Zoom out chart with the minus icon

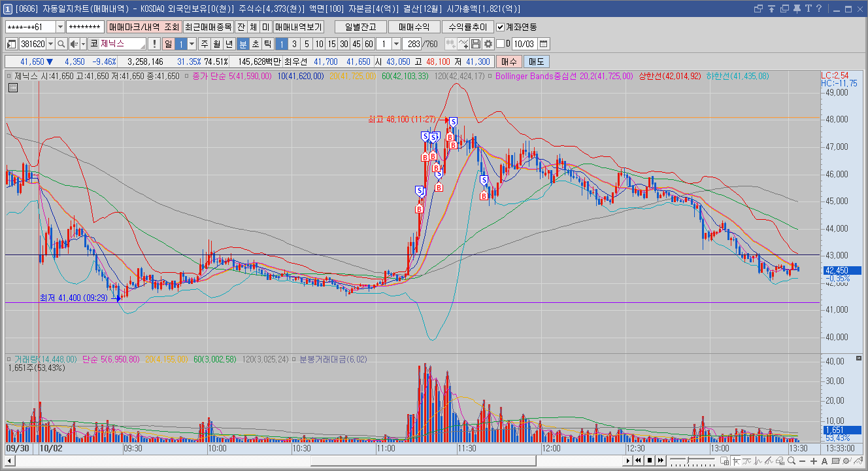(802, 461)
